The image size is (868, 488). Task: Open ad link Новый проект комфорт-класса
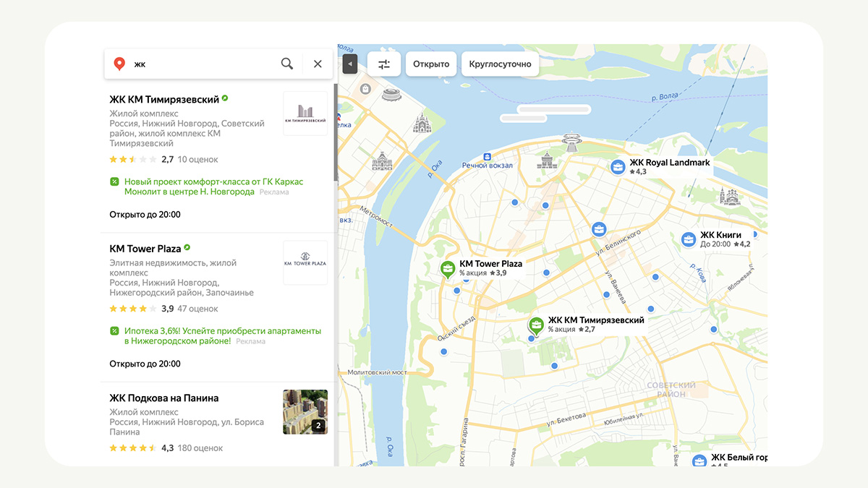213,187
